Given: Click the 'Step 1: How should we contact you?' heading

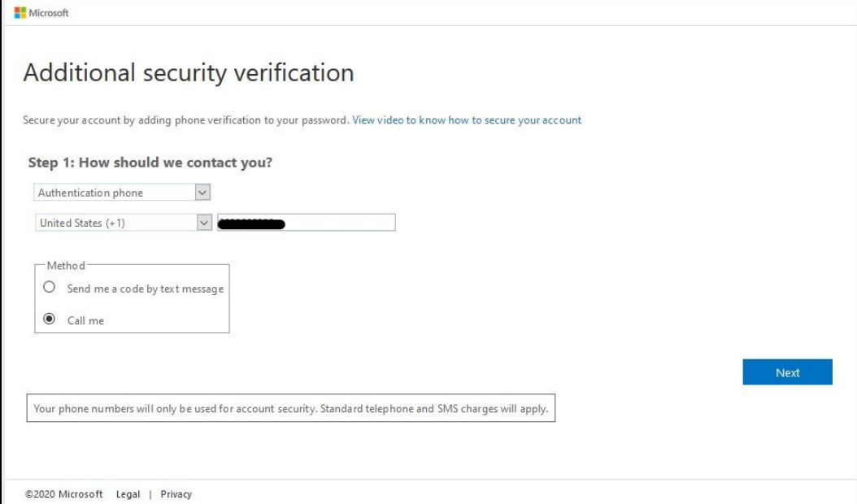Looking at the screenshot, I should click(x=150, y=163).
